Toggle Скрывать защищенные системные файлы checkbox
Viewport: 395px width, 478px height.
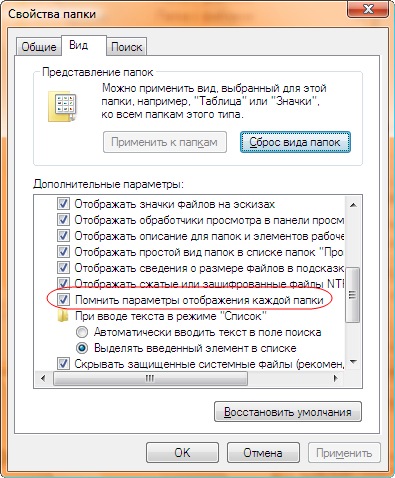[63, 364]
